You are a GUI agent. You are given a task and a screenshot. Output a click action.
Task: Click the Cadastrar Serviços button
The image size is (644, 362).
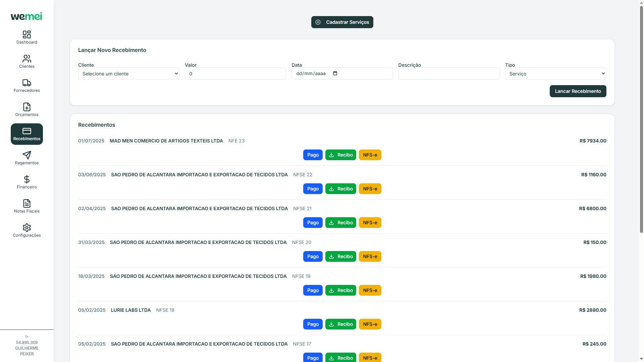[x=342, y=22]
